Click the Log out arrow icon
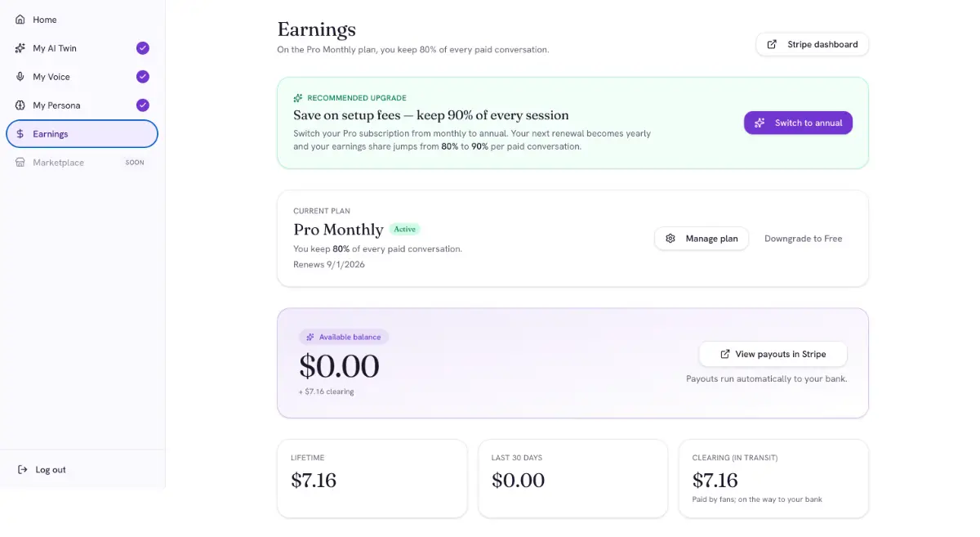The image size is (980, 537). (22, 470)
